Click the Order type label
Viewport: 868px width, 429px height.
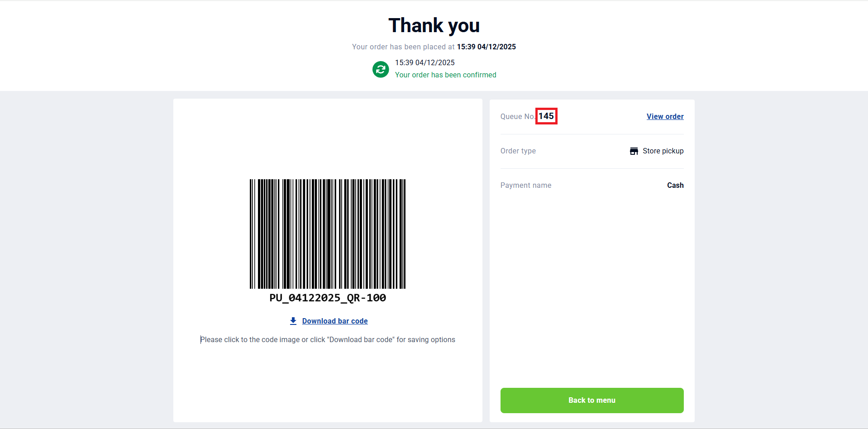point(518,151)
